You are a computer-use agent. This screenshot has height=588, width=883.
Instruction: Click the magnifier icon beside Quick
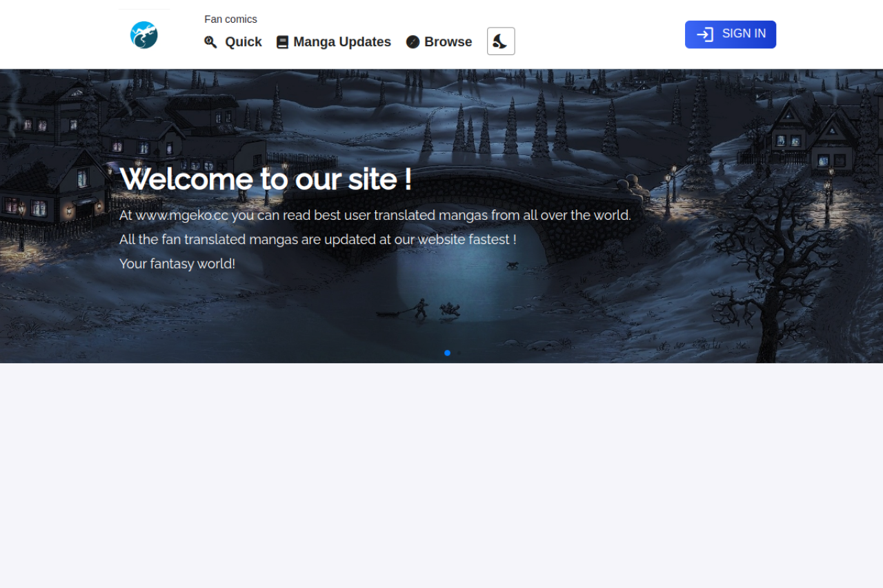click(x=210, y=42)
